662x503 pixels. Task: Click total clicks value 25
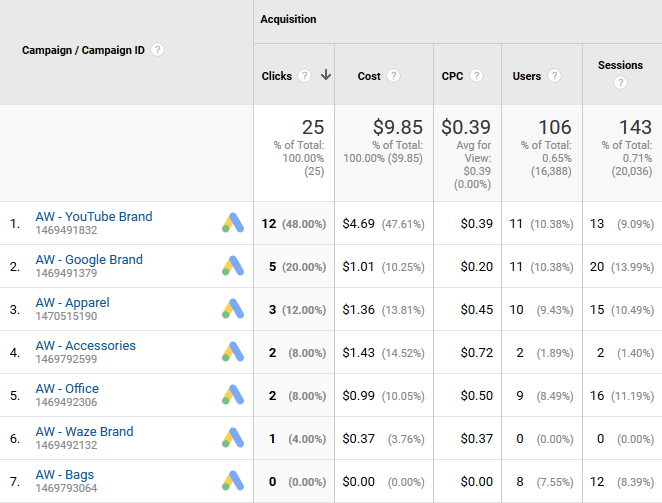(313, 127)
